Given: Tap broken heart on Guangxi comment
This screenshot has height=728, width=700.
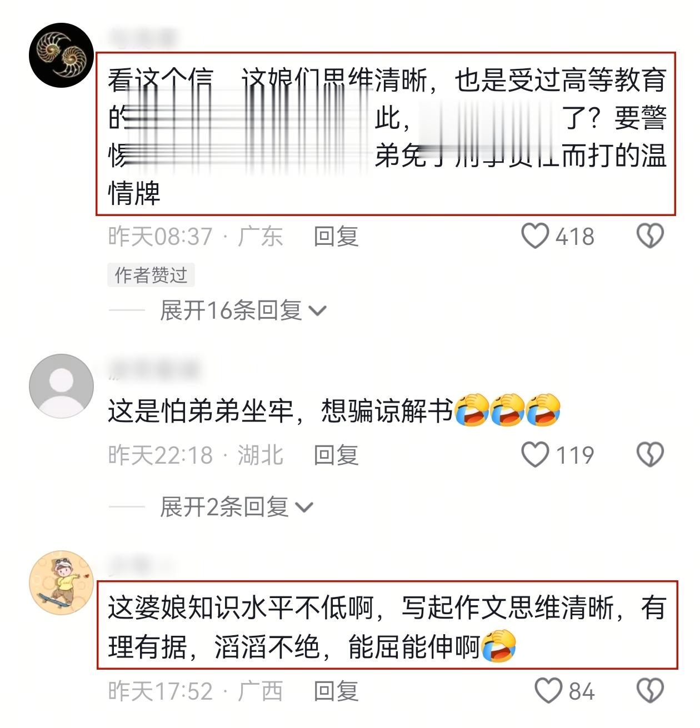Looking at the screenshot, I should [x=649, y=691].
